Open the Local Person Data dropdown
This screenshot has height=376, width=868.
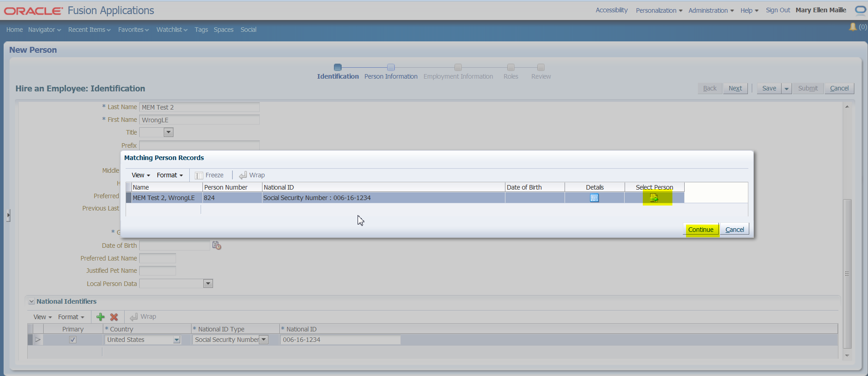click(208, 284)
